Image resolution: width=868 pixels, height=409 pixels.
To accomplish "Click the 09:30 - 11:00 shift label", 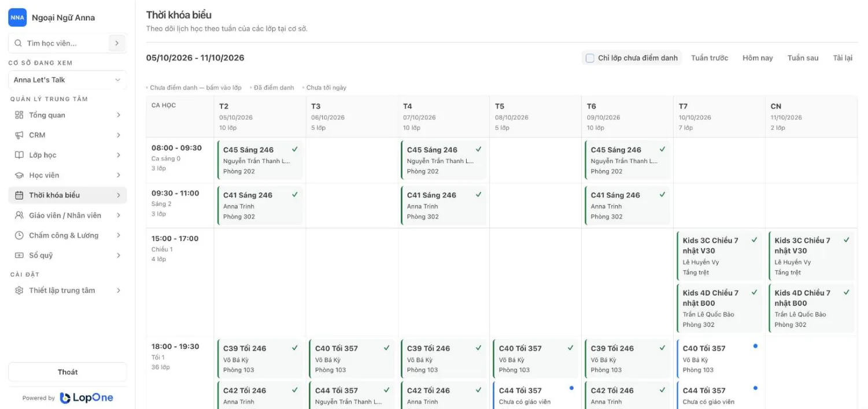I will (x=175, y=194).
